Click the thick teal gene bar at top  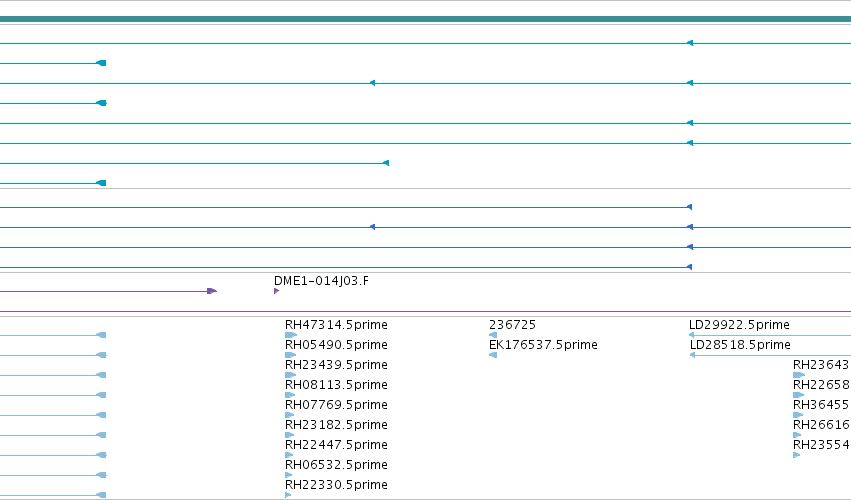[426, 20]
